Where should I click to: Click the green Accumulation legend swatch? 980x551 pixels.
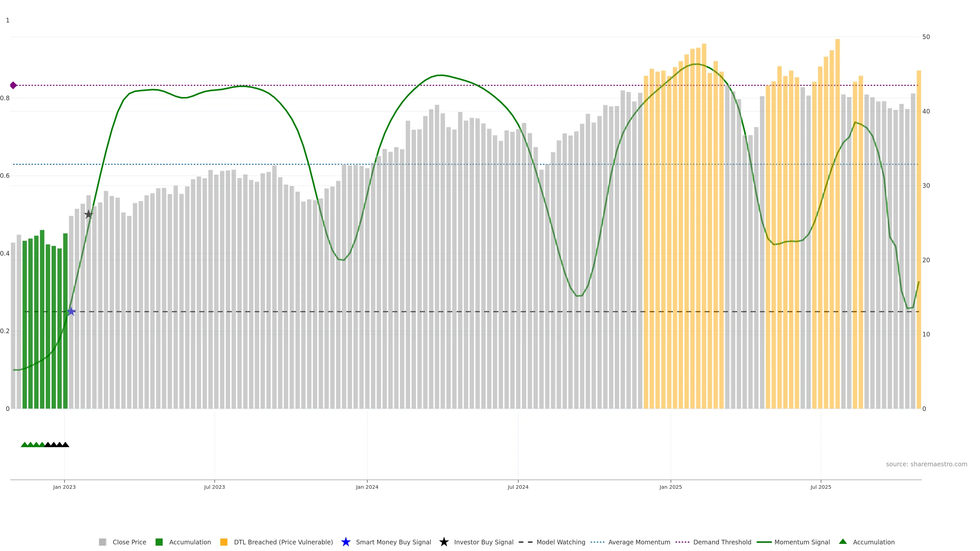[x=159, y=542]
